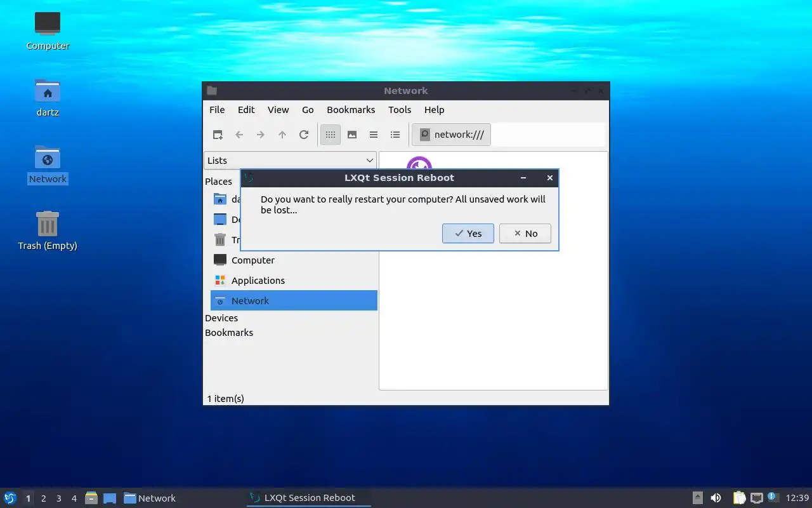812x508 pixels.
Task: Expand the Lists side pane dropdown
Action: coord(290,161)
